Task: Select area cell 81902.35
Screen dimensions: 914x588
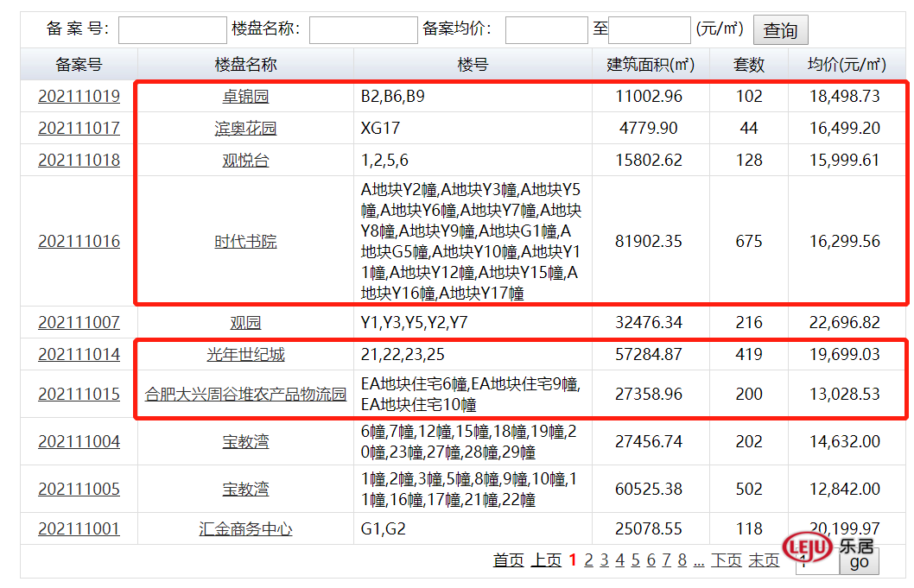Action: pyautogui.click(x=649, y=241)
